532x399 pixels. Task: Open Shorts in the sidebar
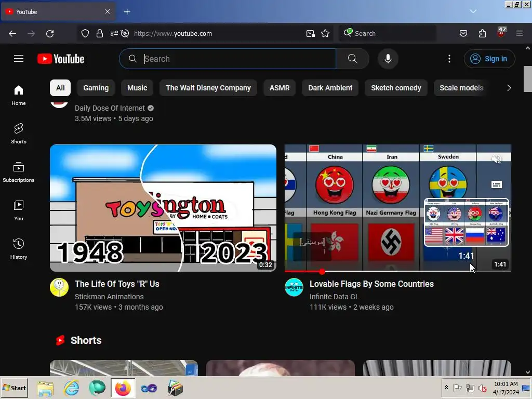click(x=19, y=134)
